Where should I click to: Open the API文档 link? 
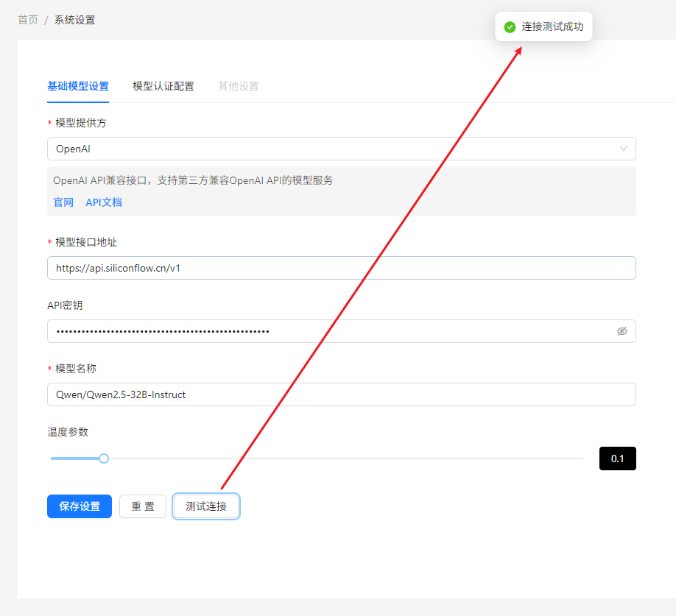coord(104,202)
